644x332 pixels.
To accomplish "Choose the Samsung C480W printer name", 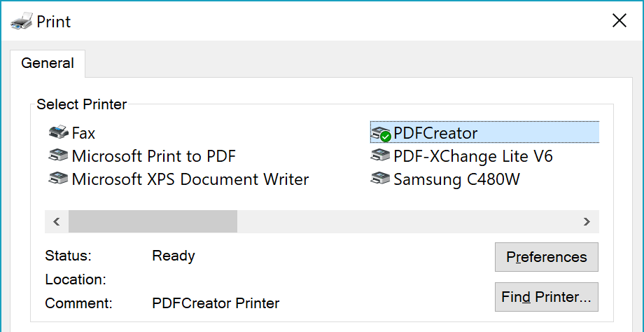I will pos(456,179).
